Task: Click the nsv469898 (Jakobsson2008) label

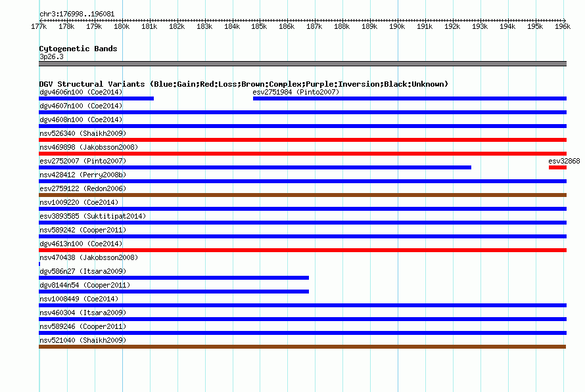Action: 89,147
